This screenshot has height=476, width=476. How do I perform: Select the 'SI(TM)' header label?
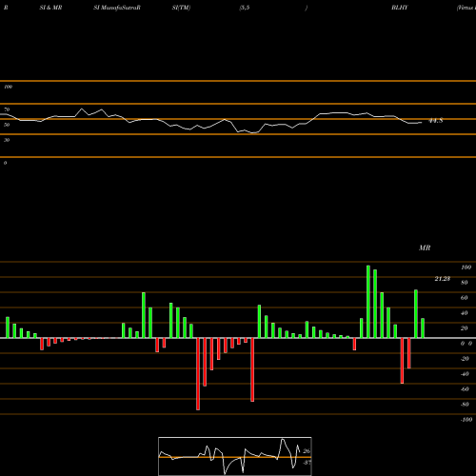(x=181, y=8)
